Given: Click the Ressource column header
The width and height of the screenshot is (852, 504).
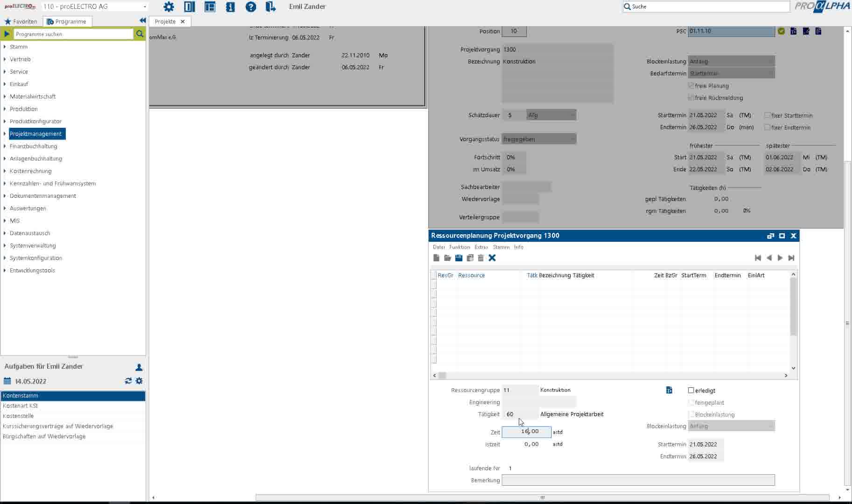Looking at the screenshot, I should [471, 275].
